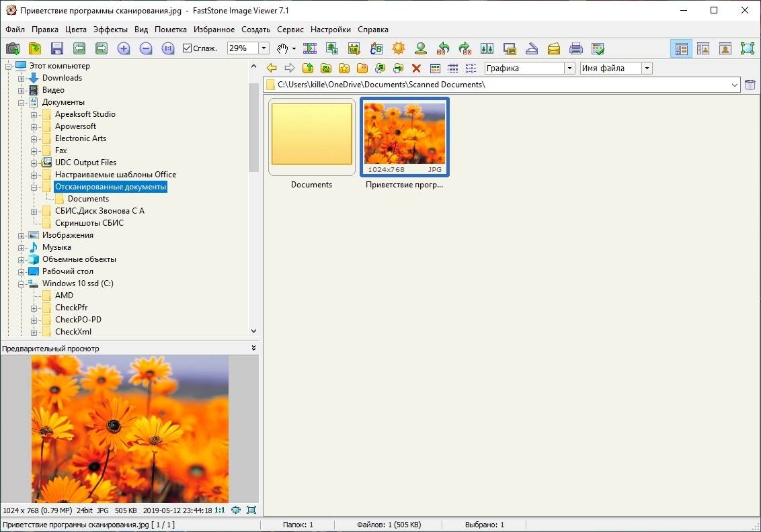Open the Справка menu

372,30
